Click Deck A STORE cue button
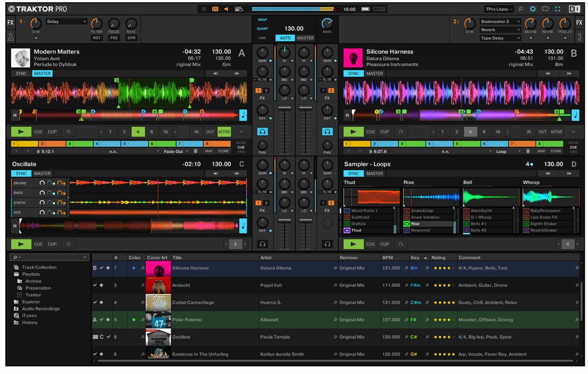 223,151
